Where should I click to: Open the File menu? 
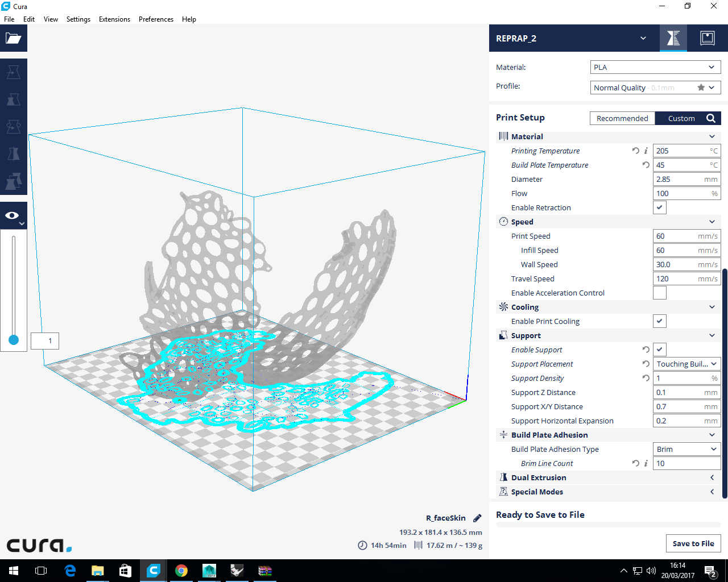pyautogui.click(x=9, y=19)
